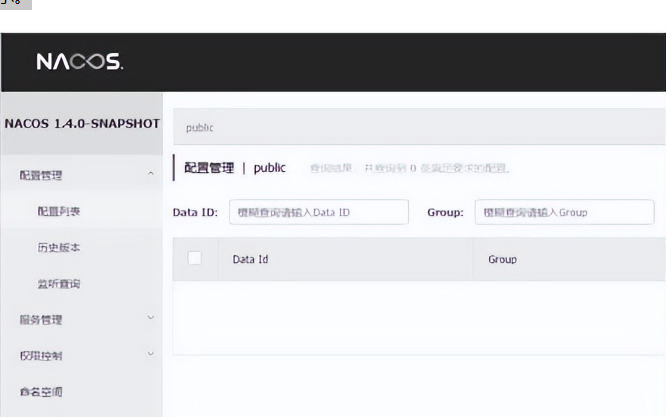Open 命名空间 in sidebar

coord(41,392)
